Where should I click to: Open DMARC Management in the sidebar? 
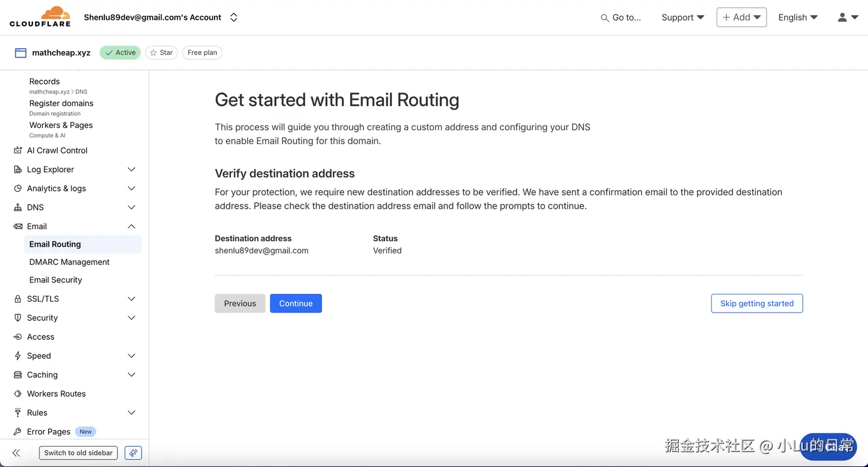click(69, 262)
